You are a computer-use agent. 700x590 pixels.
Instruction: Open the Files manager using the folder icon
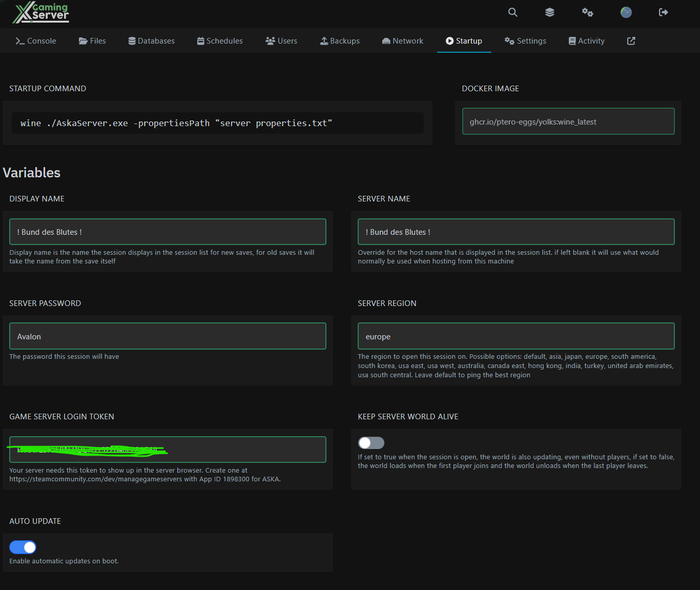click(x=92, y=40)
